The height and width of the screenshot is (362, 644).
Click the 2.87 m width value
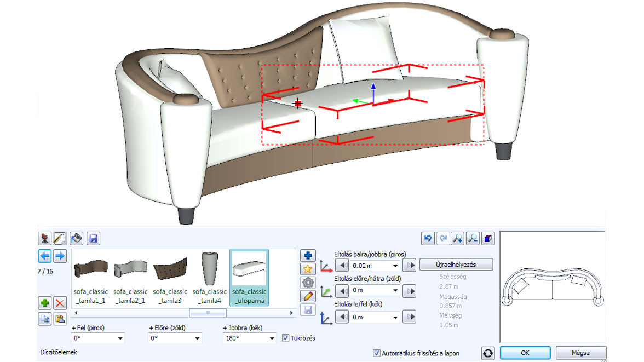[449, 287]
